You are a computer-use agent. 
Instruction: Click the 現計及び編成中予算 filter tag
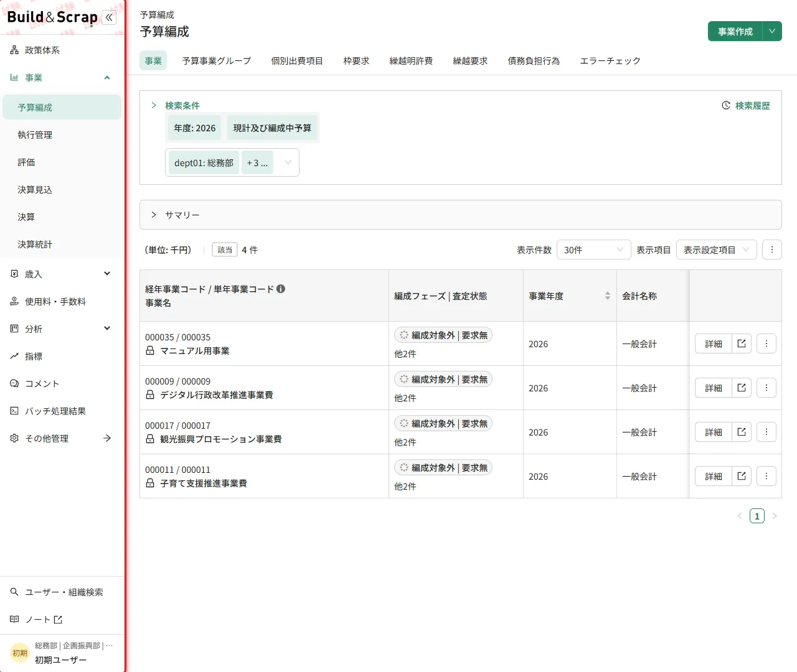point(272,128)
